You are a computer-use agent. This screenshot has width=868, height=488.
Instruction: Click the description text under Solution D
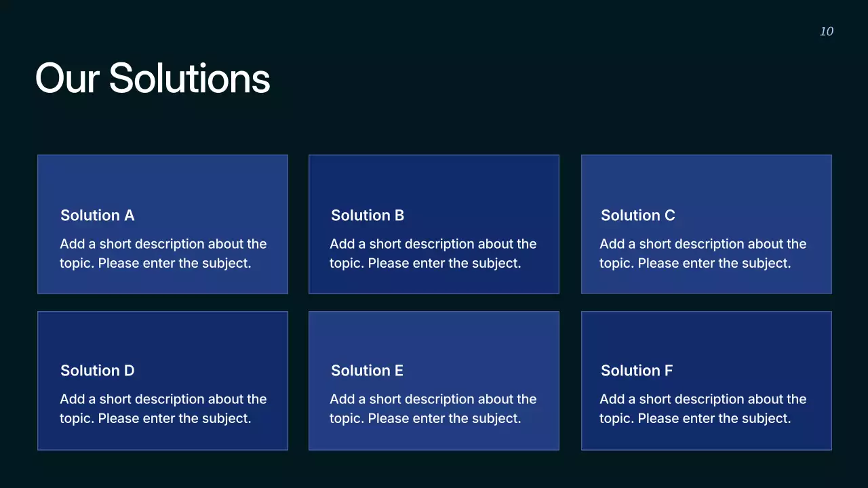[x=163, y=409]
